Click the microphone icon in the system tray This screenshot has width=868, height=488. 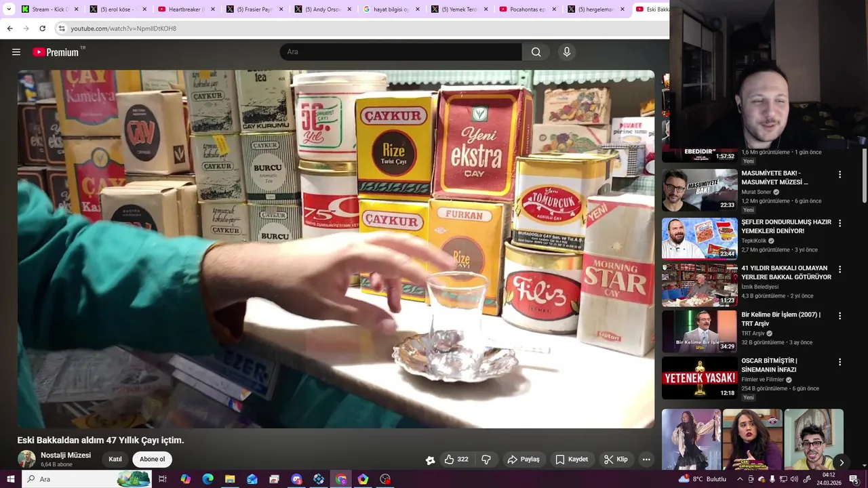[772, 479]
